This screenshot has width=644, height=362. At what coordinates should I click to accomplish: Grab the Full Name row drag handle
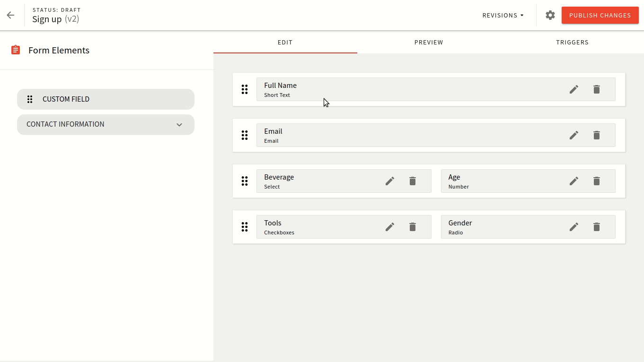click(x=245, y=89)
